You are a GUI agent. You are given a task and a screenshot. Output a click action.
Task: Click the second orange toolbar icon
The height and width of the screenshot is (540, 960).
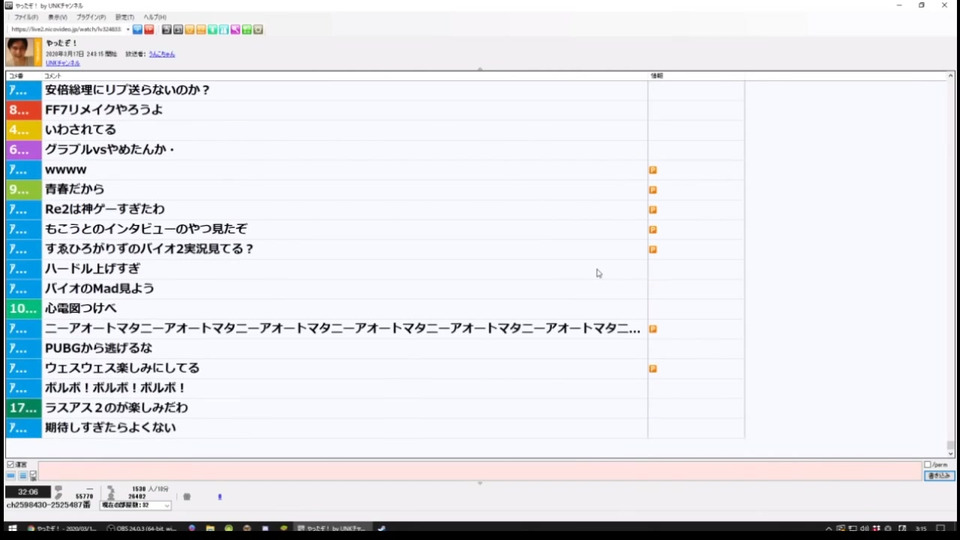(x=201, y=29)
